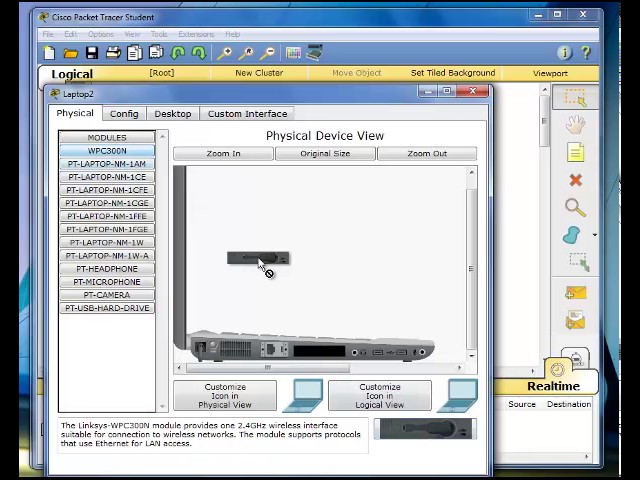
Task: Click the device view horizontal scrollbar
Action: tap(267, 368)
